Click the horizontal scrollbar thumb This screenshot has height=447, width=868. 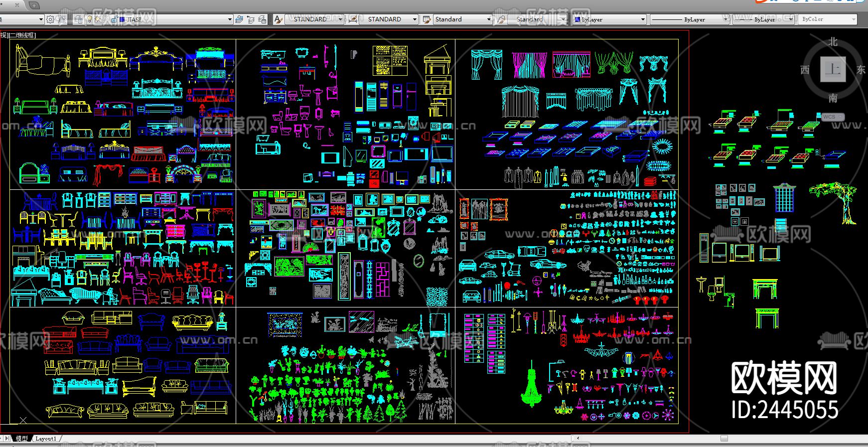pyautogui.click(x=724, y=439)
